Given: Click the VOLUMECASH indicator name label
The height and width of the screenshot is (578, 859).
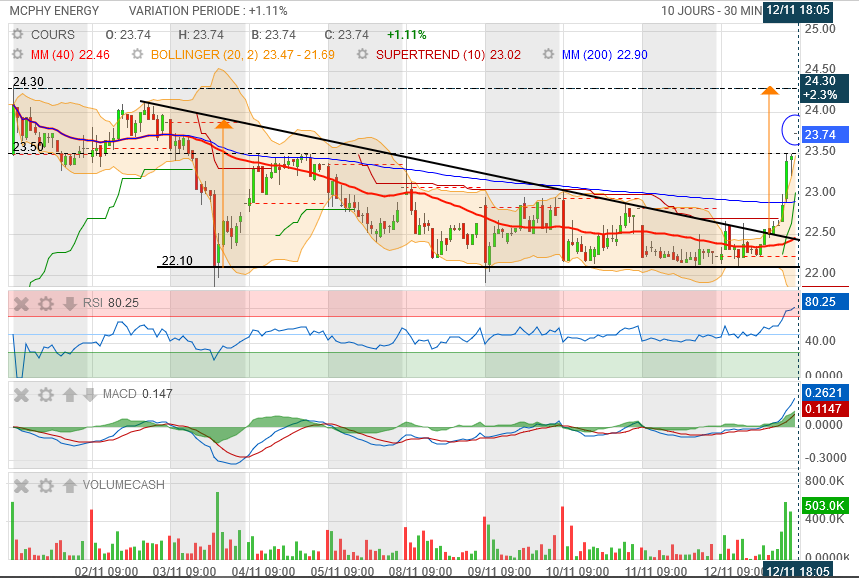Looking at the screenshot, I should coord(124,485).
